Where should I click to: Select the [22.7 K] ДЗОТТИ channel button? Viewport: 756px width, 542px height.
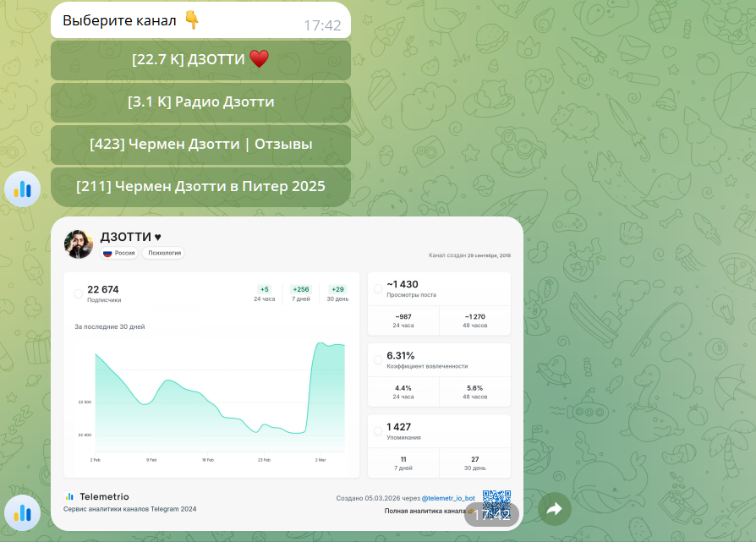point(200,60)
